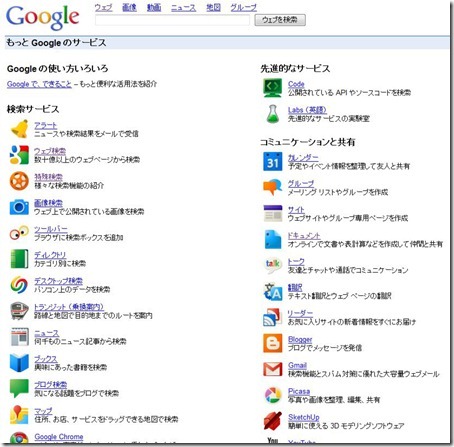
Task: Click the ウェブを検索 search button
Action: click(x=280, y=20)
